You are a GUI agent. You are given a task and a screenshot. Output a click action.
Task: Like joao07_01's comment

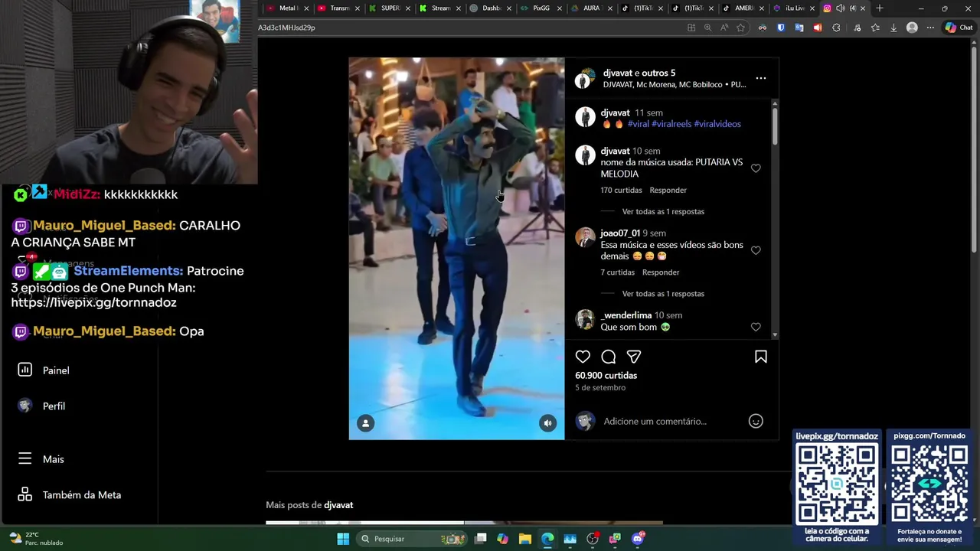756,250
